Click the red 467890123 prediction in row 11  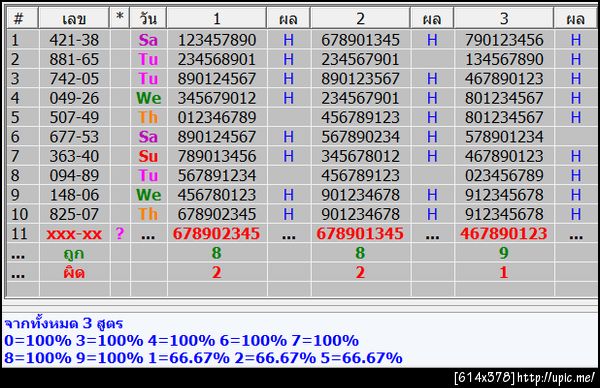(504, 233)
